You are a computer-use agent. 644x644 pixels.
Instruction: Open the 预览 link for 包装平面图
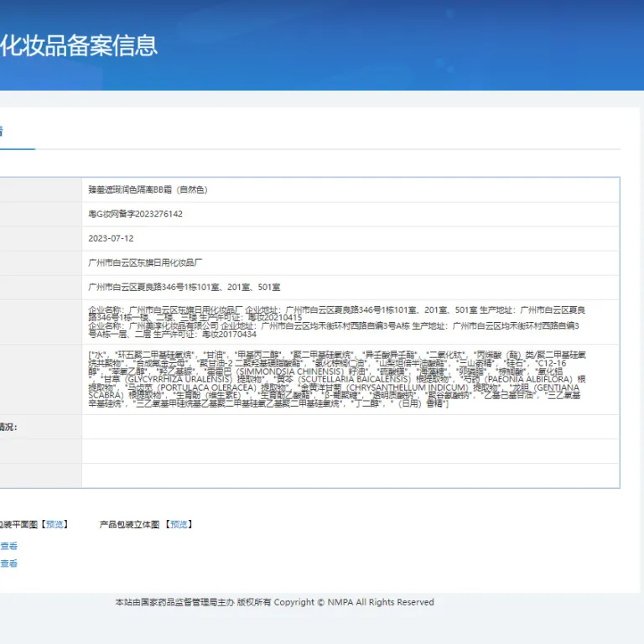55,524
